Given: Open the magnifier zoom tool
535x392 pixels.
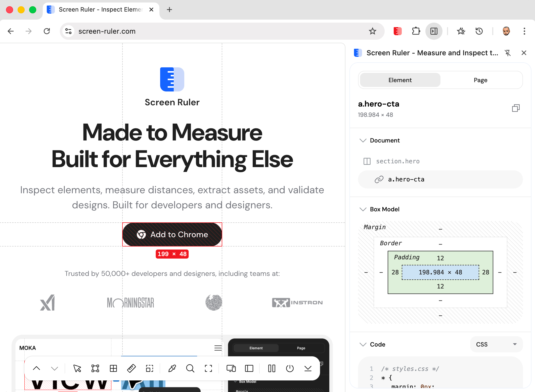Looking at the screenshot, I should point(190,368).
